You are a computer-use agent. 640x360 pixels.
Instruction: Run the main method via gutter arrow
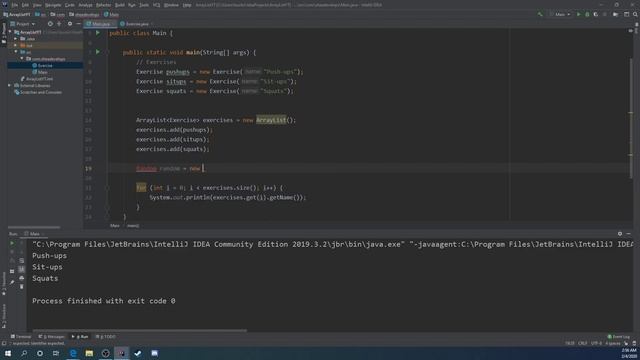(x=98, y=52)
